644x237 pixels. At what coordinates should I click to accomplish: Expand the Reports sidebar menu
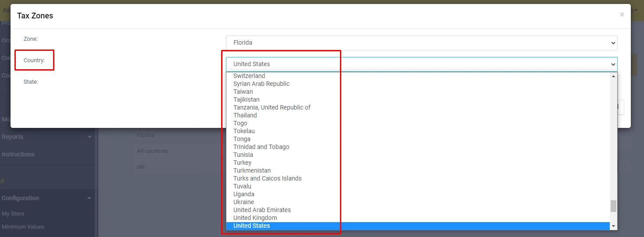[47, 137]
